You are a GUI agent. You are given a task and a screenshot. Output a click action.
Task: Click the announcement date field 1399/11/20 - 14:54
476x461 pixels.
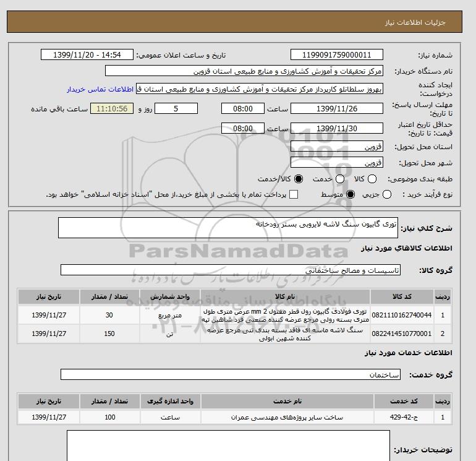[x=87, y=54]
